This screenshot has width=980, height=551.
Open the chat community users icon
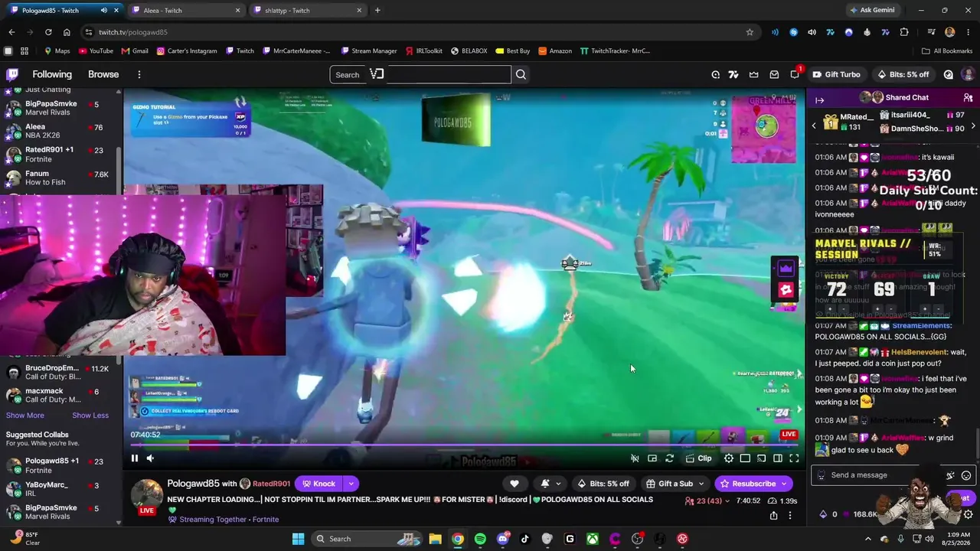[x=968, y=98]
